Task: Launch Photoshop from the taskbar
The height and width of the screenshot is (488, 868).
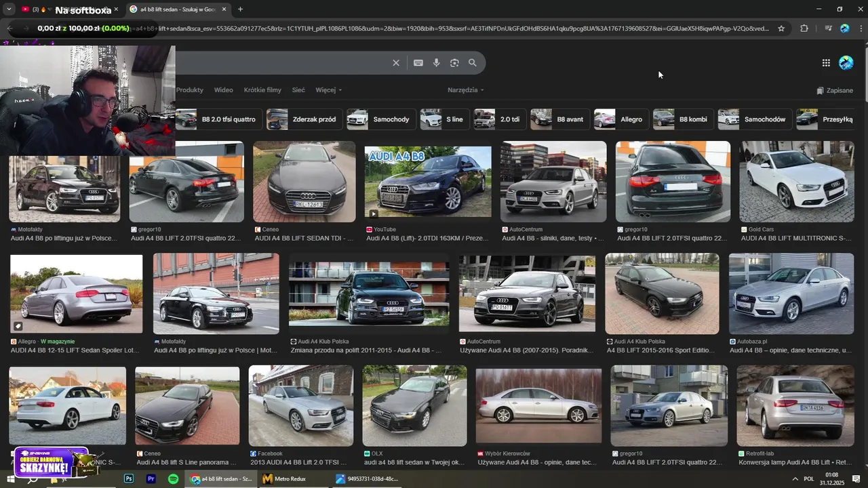Action: 129,479
